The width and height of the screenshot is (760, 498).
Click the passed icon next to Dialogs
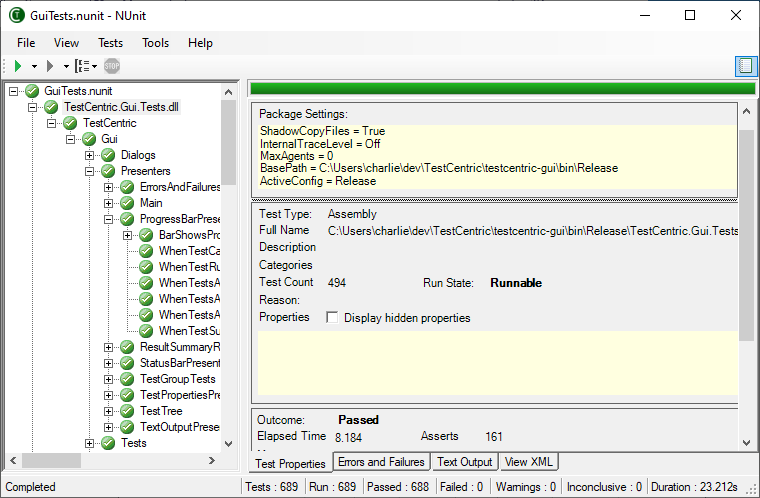click(109, 155)
